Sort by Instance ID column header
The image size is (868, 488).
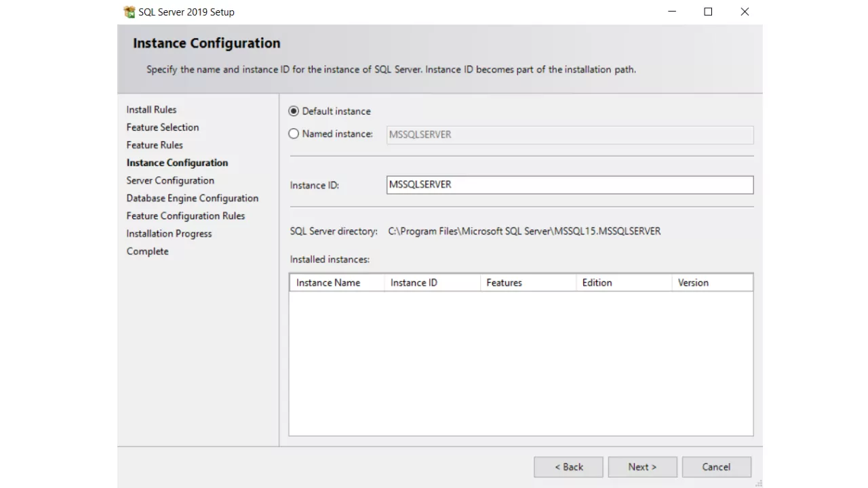433,283
